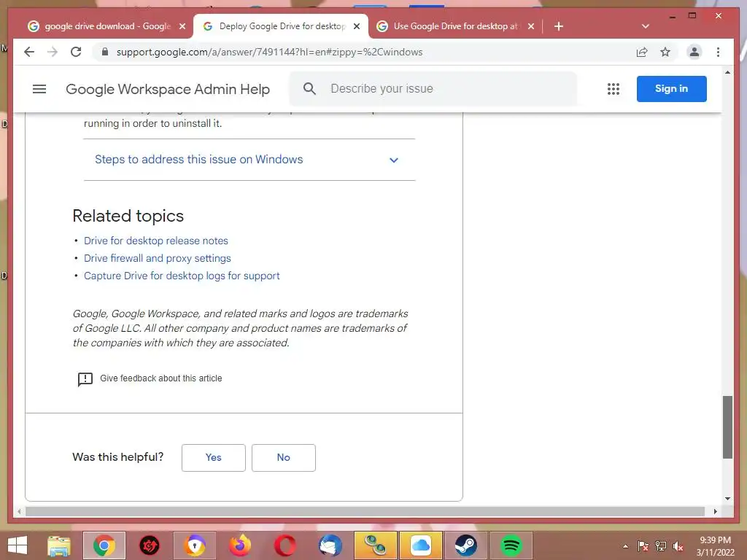Click the vertical scrollbar thumb

point(727,427)
